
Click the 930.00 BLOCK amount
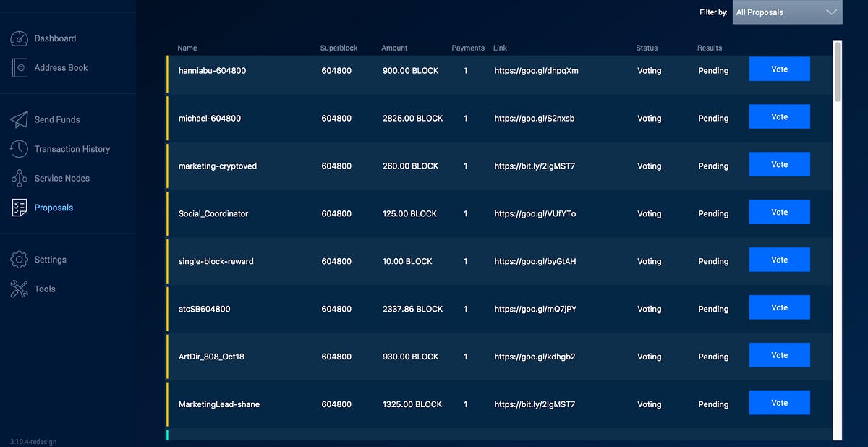[410, 357]
